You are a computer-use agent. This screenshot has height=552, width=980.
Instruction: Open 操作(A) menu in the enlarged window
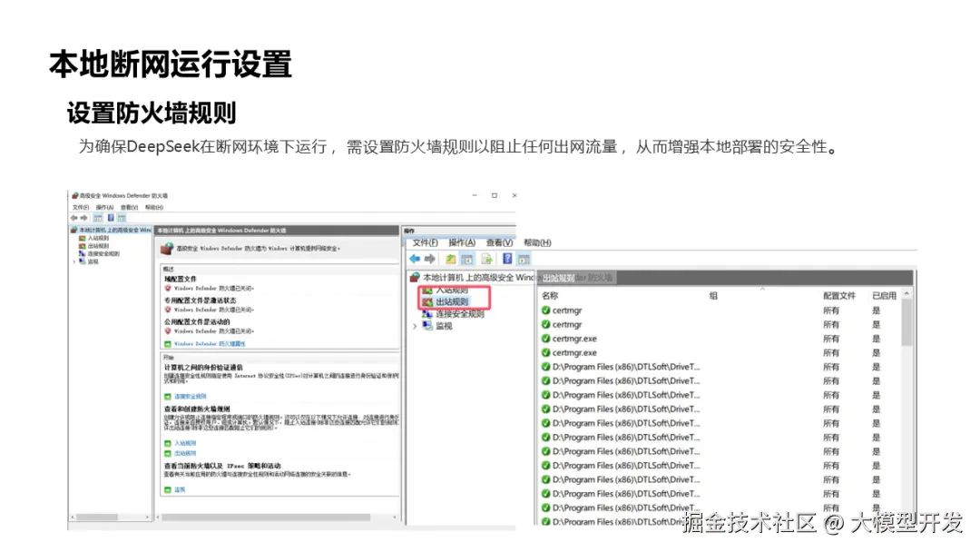[x=462, y=242]
